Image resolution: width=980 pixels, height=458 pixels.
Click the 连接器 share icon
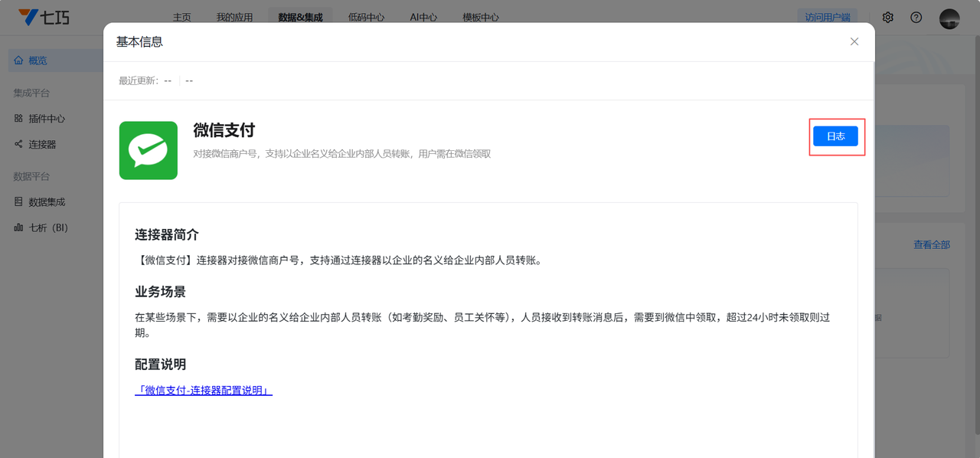18,144
